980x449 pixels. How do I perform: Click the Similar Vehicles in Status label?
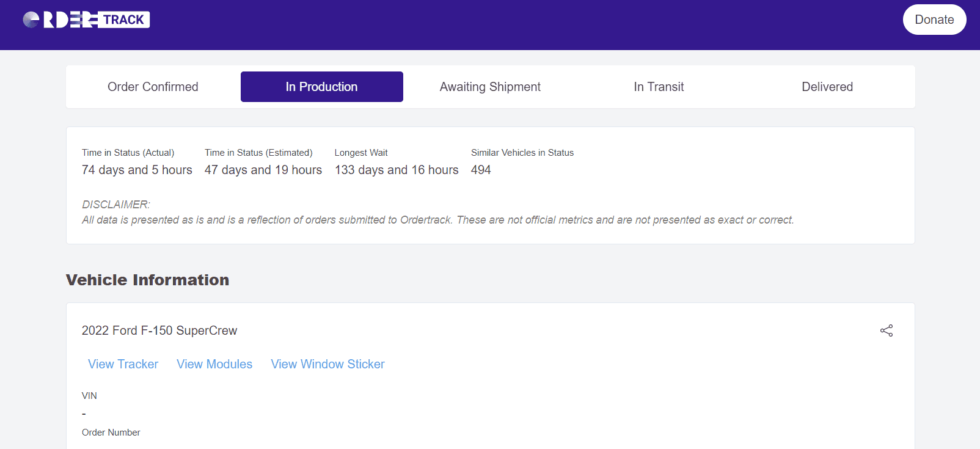[x=522, y=153]
